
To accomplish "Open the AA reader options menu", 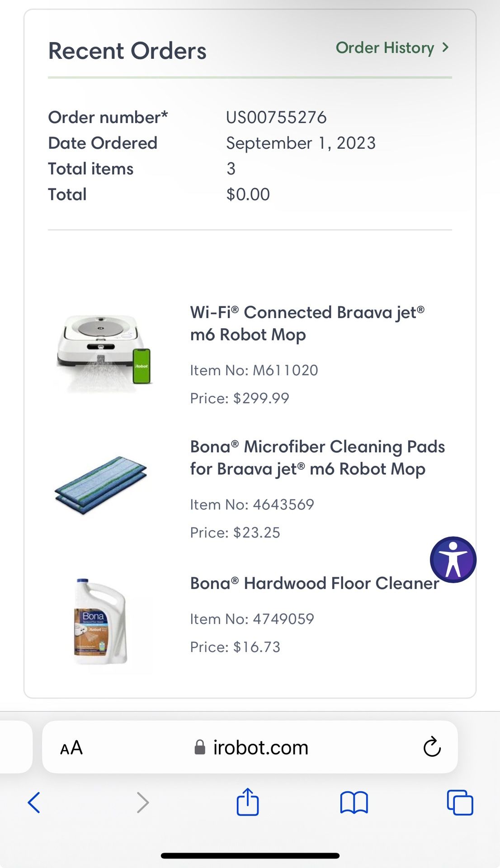I will click(71, 748).
